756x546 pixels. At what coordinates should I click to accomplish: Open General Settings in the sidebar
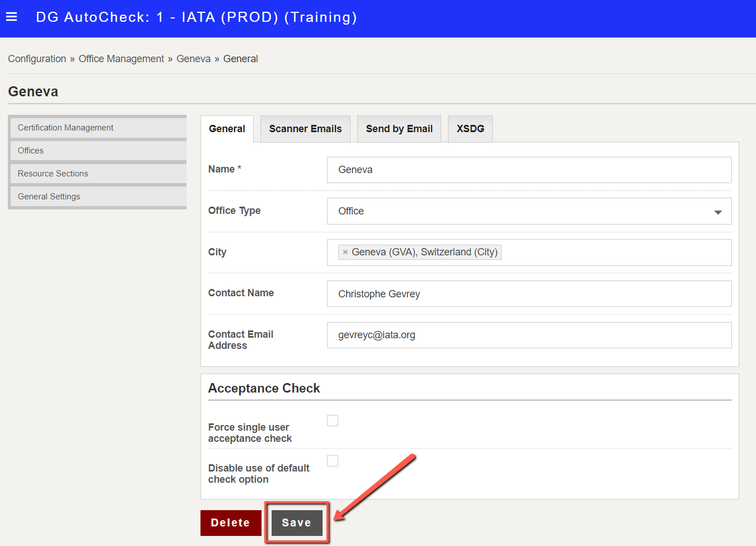coord(98,197)
